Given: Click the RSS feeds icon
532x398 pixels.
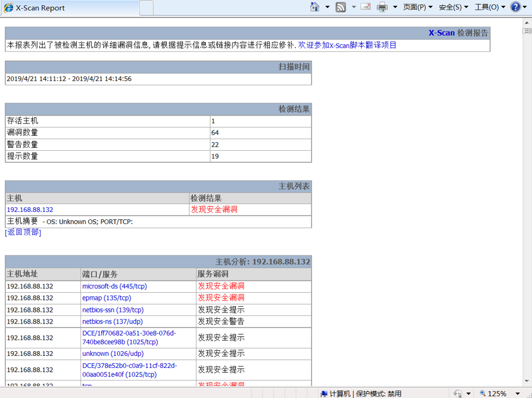Looking at the screenshot, I should click(x=340, y=7).
